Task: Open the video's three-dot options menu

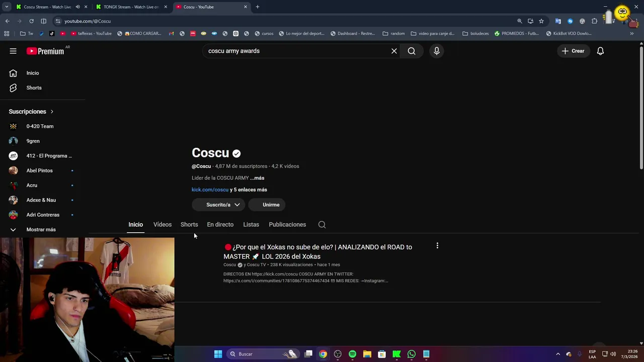Action: (437, 246)
